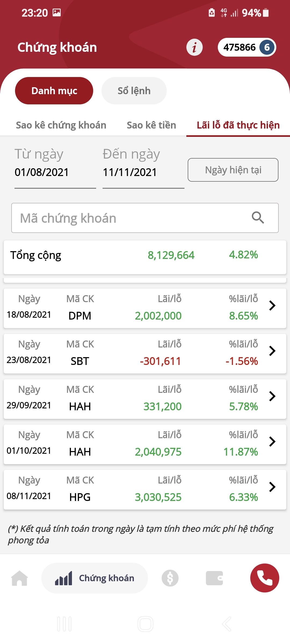The height and width of the screenshot is (644, 290).
Task: Switch to Sao kê tiền tab
Action: pyautogui.click(x=151, y=125)
